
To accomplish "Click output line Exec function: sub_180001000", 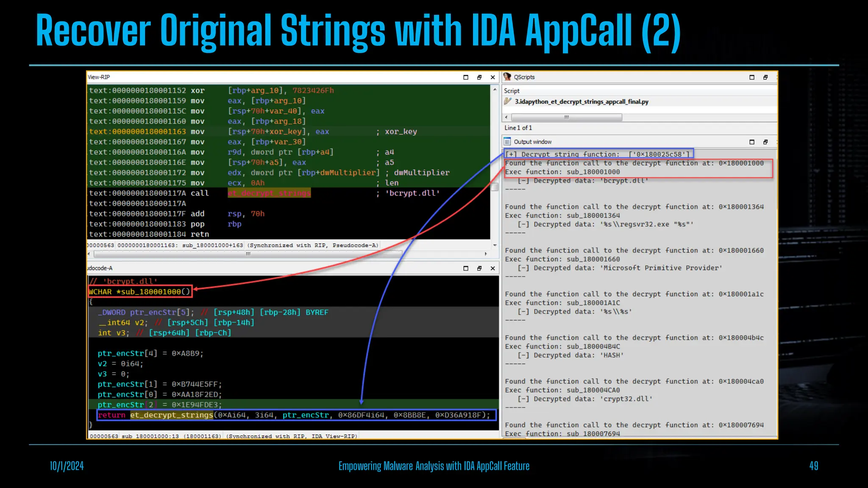I will [x=562, y=172].
